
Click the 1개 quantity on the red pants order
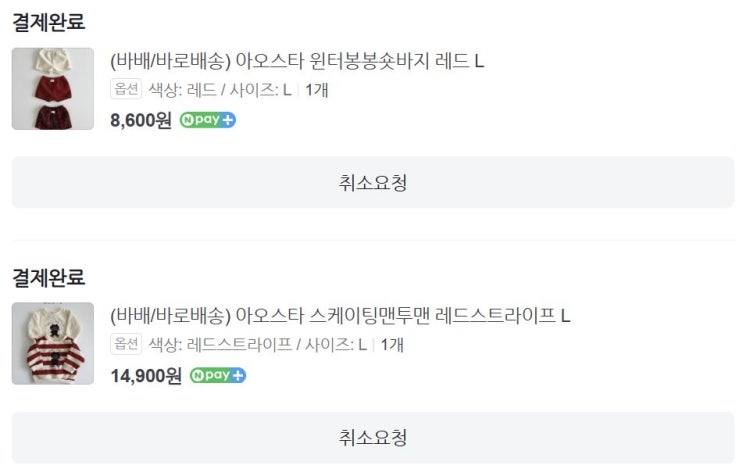coord(317,90)
